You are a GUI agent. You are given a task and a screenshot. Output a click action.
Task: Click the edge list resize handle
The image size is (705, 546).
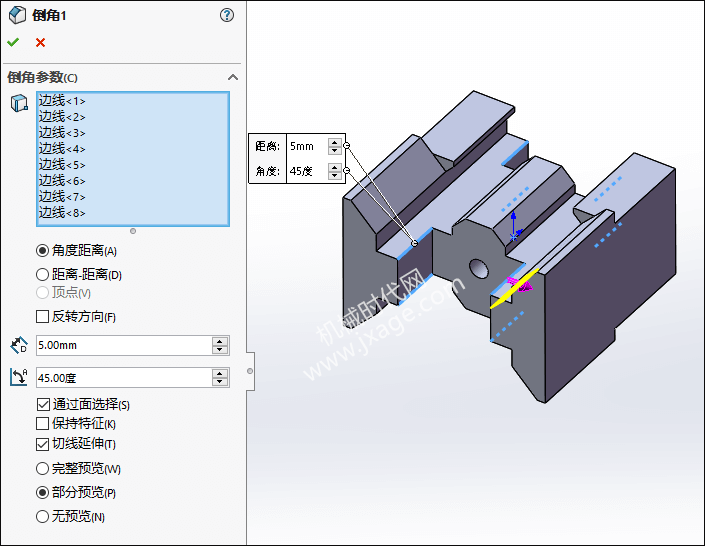133,231
